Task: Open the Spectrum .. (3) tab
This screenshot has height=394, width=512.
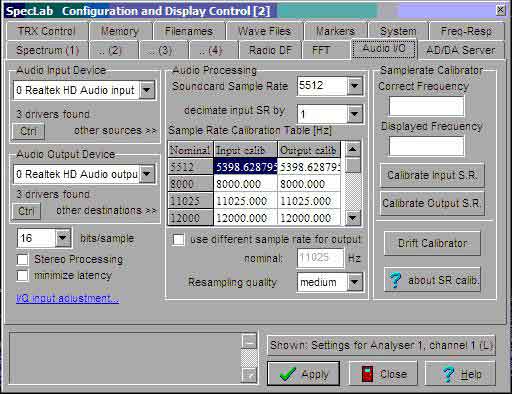Action: pyautogui.click(x=164, y=50)
